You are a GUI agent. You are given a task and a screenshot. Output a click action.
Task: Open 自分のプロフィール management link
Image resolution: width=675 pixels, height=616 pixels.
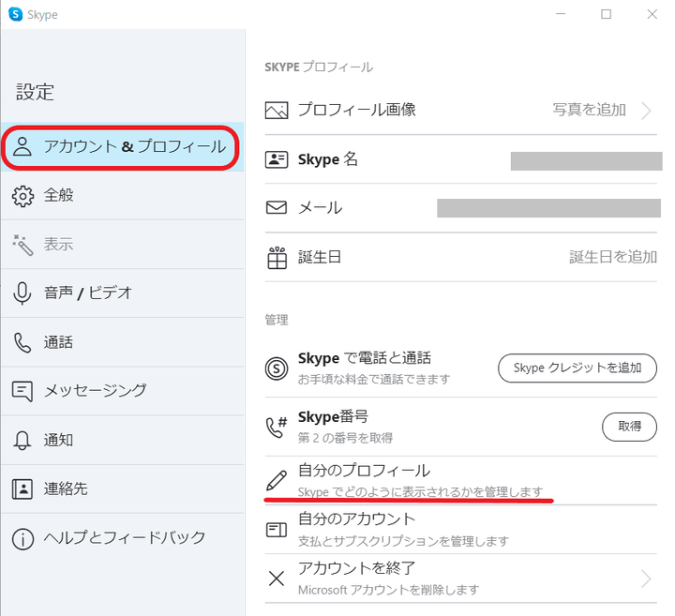pos(460,480)
